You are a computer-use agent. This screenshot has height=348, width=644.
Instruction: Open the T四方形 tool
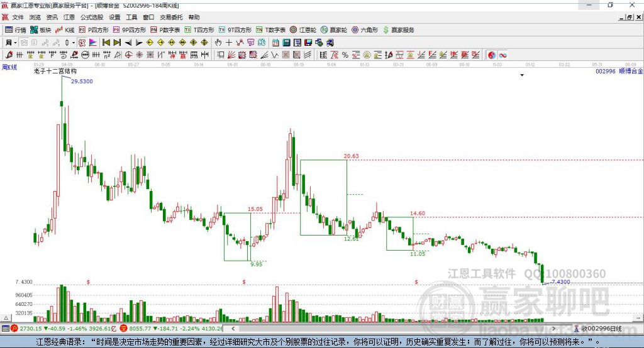point(199,30)
